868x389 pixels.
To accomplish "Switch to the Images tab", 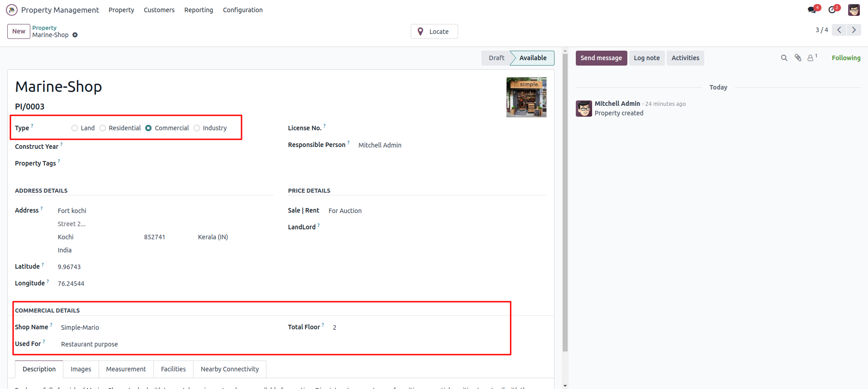I will [x=81, y=369].
